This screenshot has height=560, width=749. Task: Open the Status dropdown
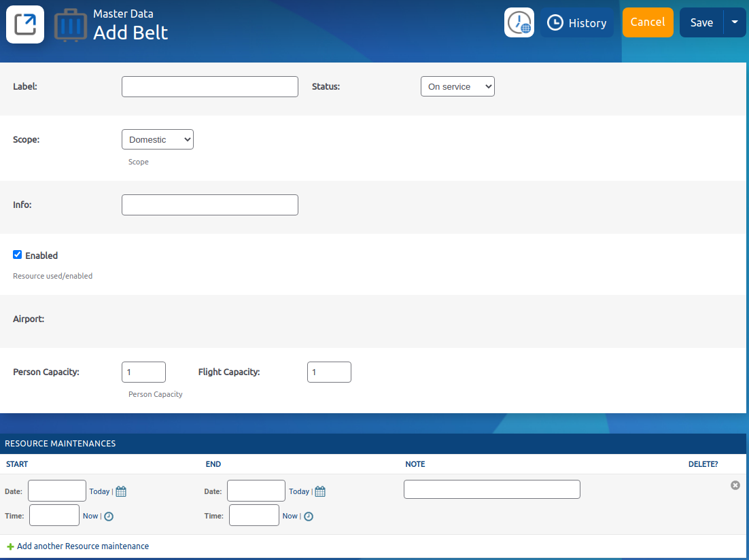pos(457,87)
